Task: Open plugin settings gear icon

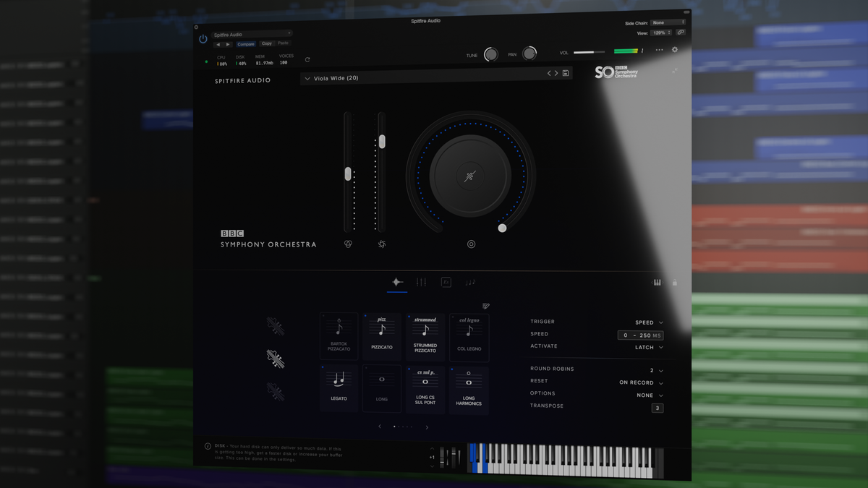Action: point(675,50)
